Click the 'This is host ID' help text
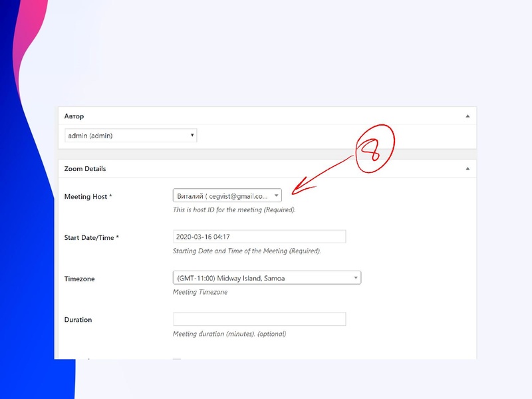 tap(234, 210)
